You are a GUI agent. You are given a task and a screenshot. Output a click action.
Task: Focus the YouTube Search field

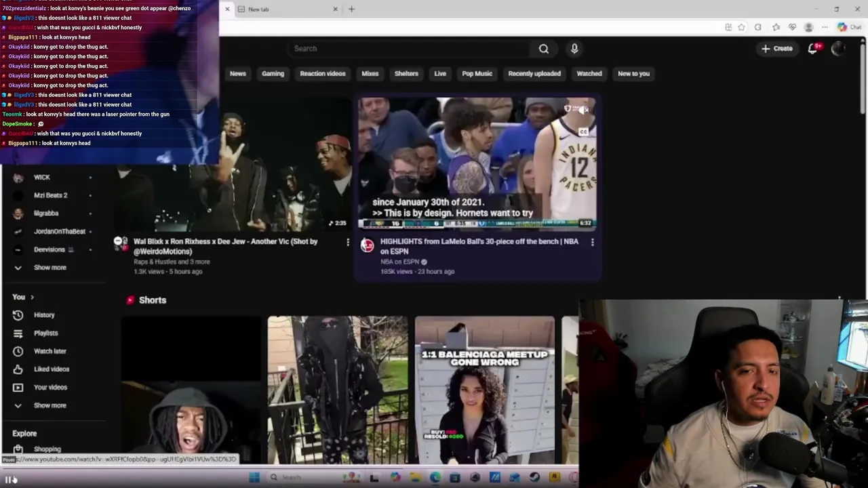click(x=410, y=49)
